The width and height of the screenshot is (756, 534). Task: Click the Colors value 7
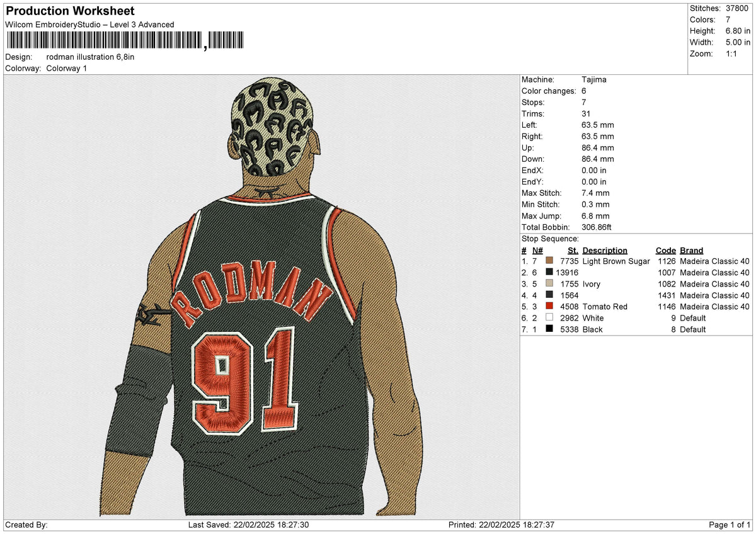[x=728, y=20]
